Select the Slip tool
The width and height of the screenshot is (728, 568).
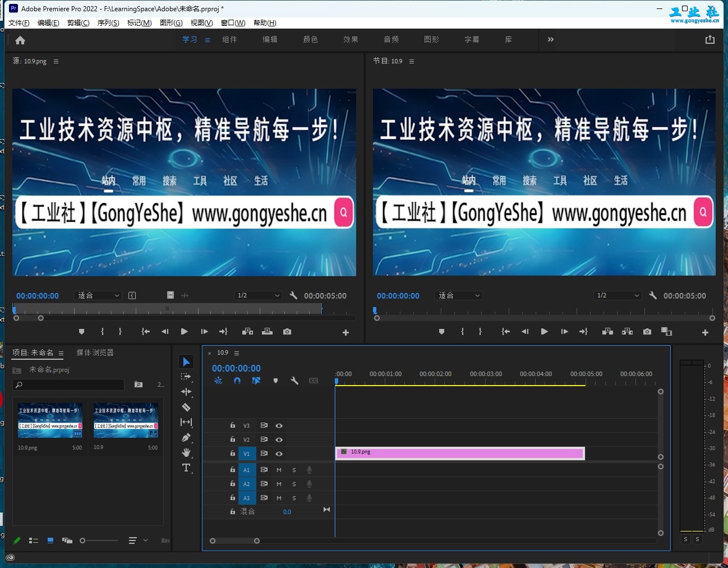[x=186, y=422]
